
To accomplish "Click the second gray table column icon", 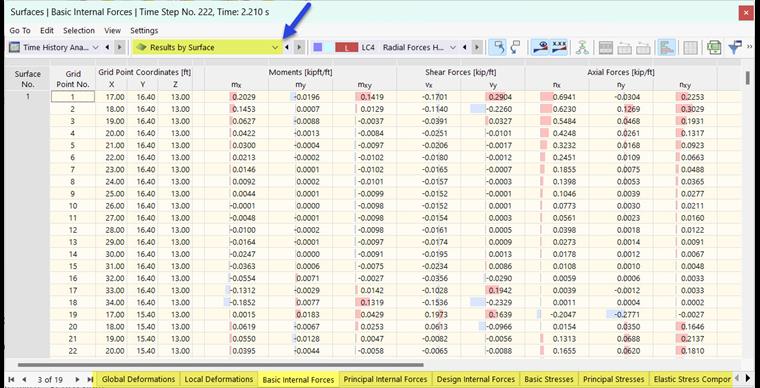I will pos(624,47).
